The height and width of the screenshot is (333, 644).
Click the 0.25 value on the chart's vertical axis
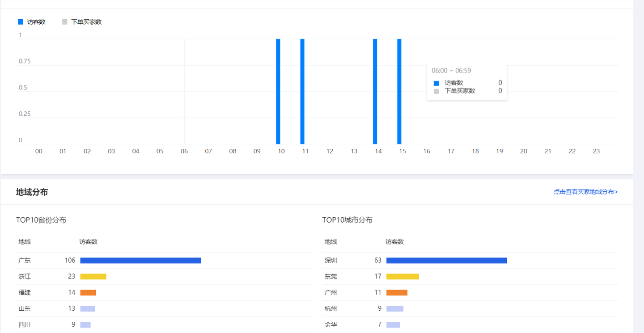(x=25, y=114)
